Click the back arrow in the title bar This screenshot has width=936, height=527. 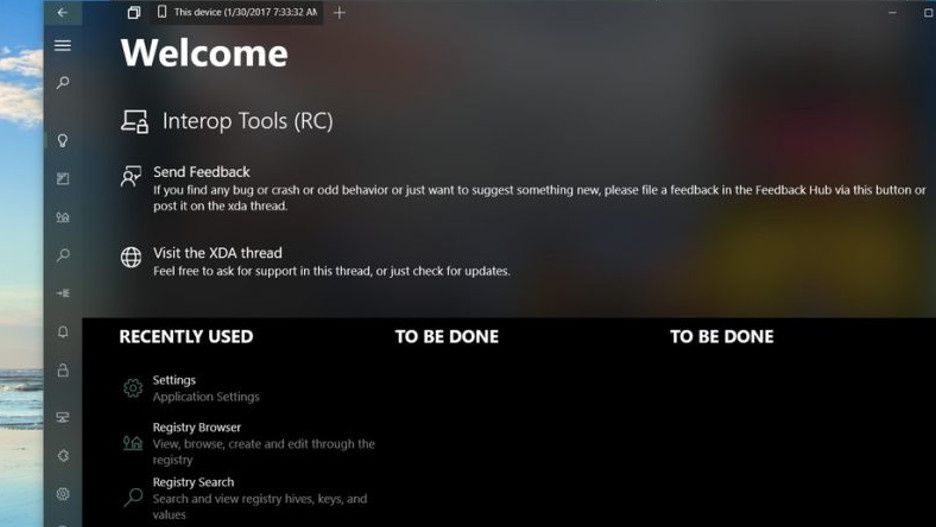tap(63, 12)
